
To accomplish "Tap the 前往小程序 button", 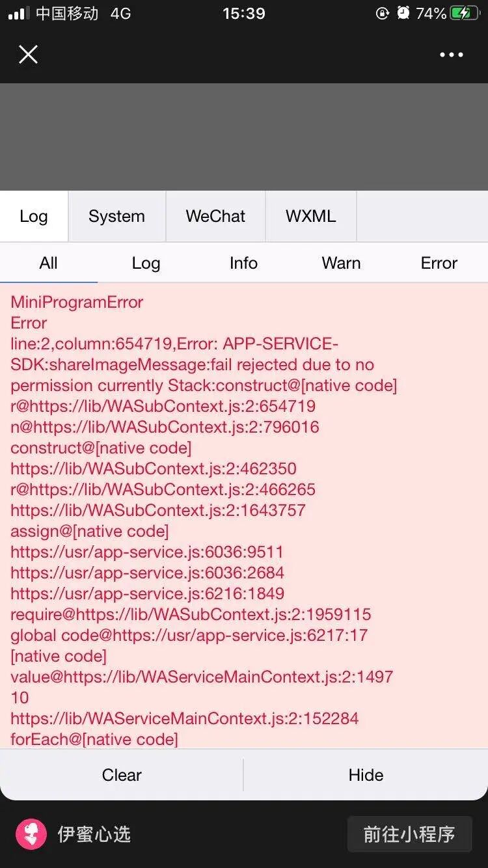I will tap(409, 834).
